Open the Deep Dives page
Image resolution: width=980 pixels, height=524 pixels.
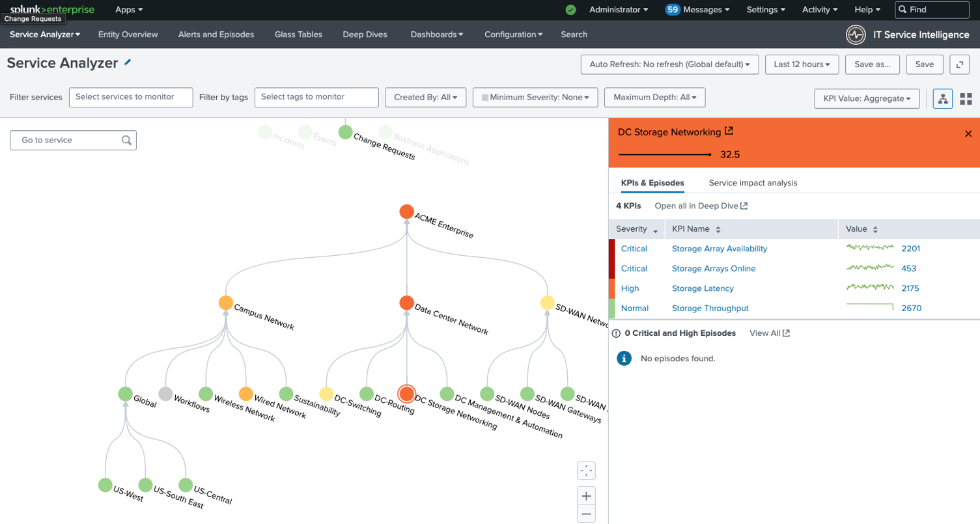pos(365,34)
